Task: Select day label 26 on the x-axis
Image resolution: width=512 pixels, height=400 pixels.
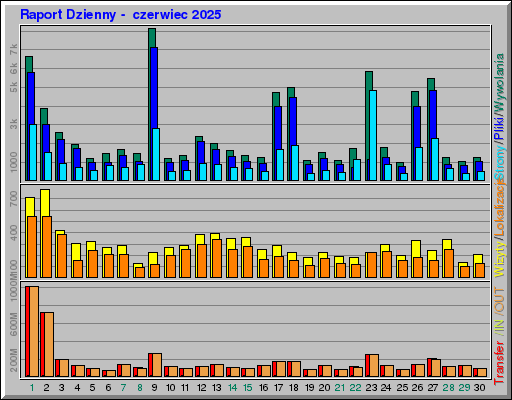Action: (x=417, y=388)
